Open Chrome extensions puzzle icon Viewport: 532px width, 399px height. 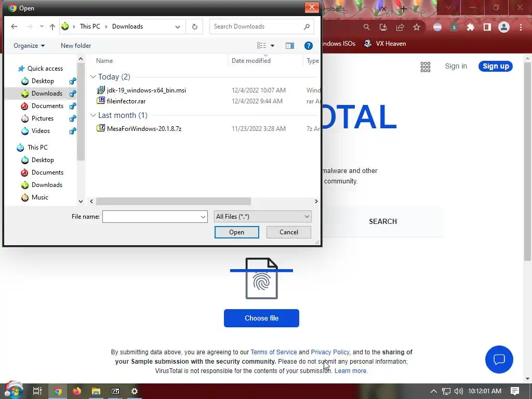(x=470, y=27)
